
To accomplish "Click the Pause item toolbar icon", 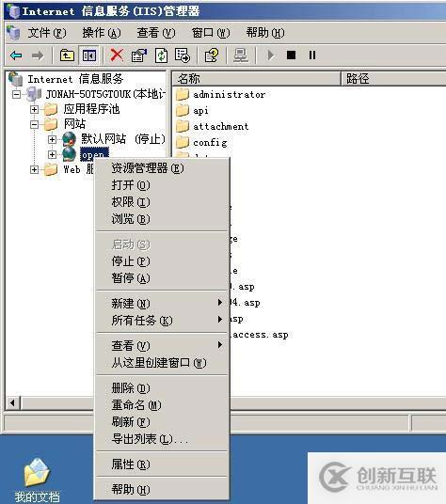I will [312, 55].
